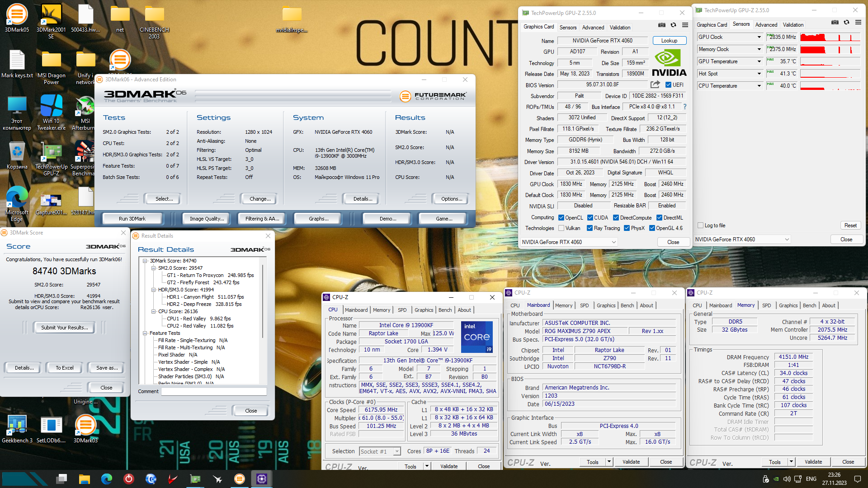The height and width of the screenshot is (488, 868).
Task: Open CPU-Z Selection Socket #1 dropdown
Action: tap(380, 451)
